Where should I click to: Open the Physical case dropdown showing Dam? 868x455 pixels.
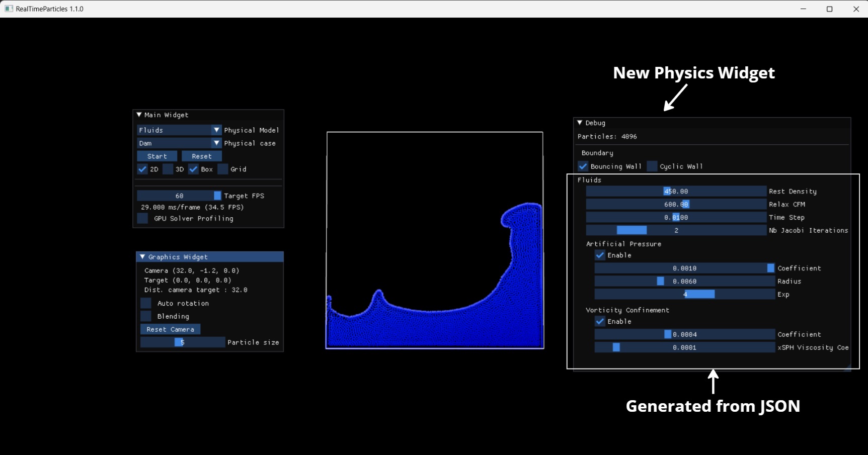pos(179,143)
